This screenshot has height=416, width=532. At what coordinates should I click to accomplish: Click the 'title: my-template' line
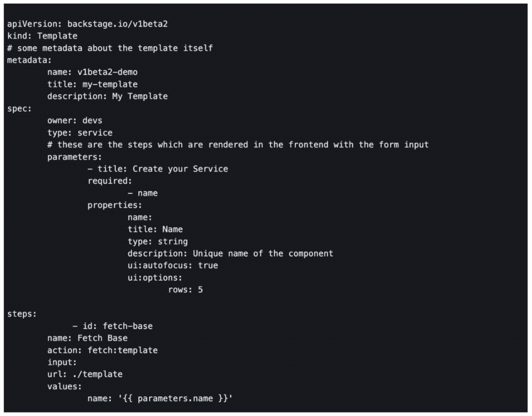click(92, 84)
